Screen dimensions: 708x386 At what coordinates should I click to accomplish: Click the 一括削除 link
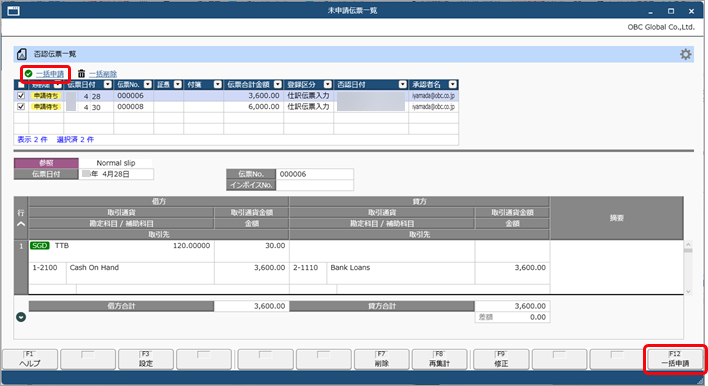(103, 74)
